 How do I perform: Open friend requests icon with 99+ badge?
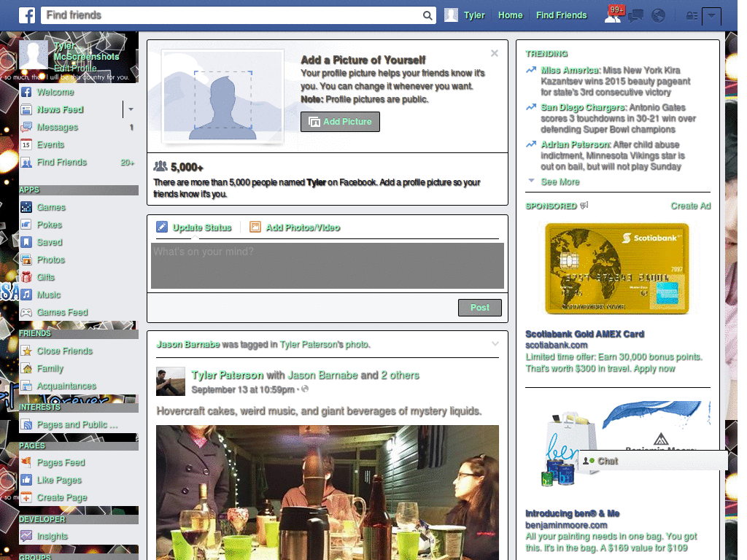pos(613,15)
